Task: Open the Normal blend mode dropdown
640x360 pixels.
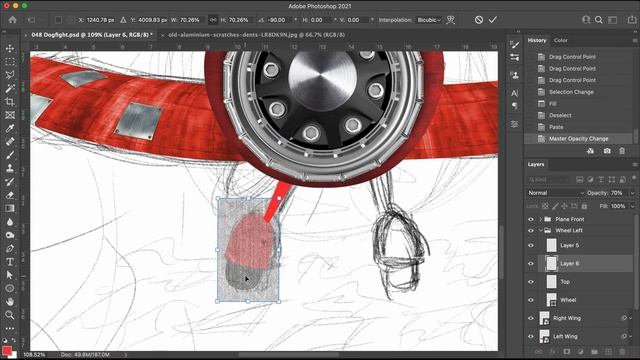Action: pyautogui.click(x=555, y=193)
